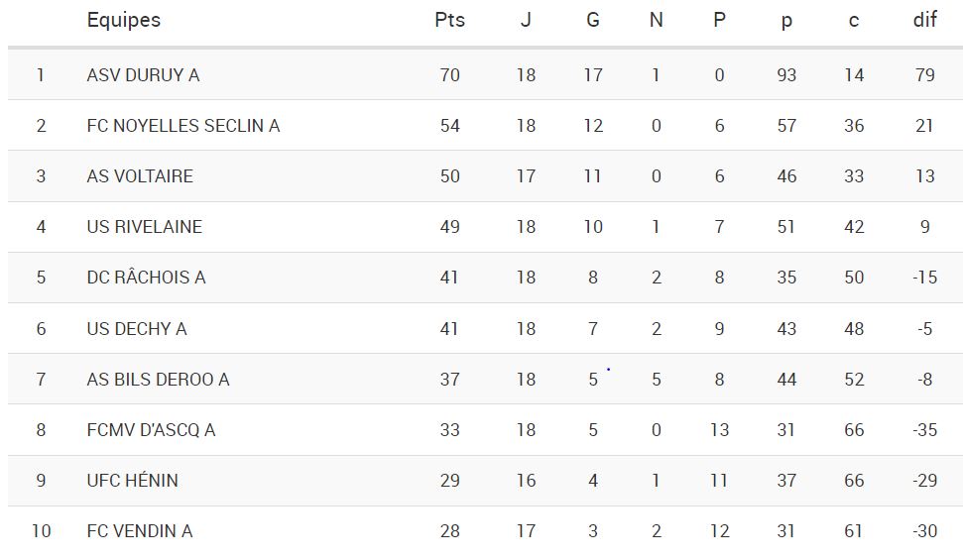Image resolution: width=963 pixels, height=560 pixels.
Task: Click rank number 10 in the table
Action: tap(41, 530)
